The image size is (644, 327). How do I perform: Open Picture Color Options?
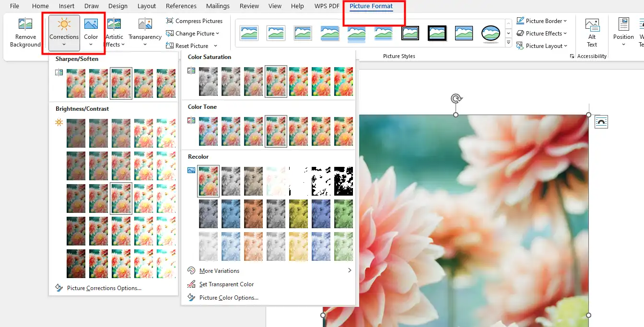[x=228, y=298]
